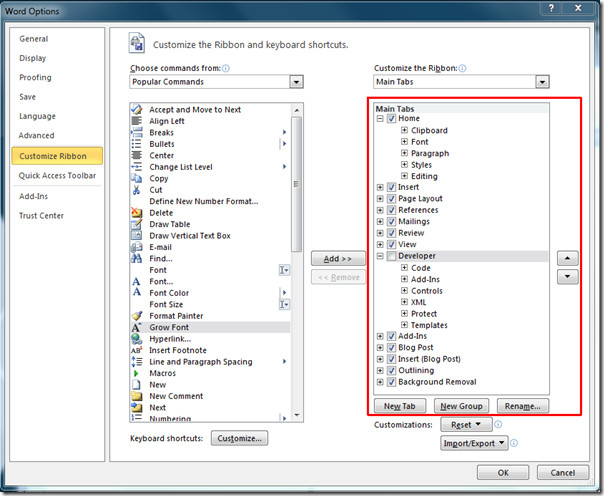Image resolution: width=604 pixels, height=496 pixels.
Task: Click the Macros play icon
Action: click(x=136, y=373)
